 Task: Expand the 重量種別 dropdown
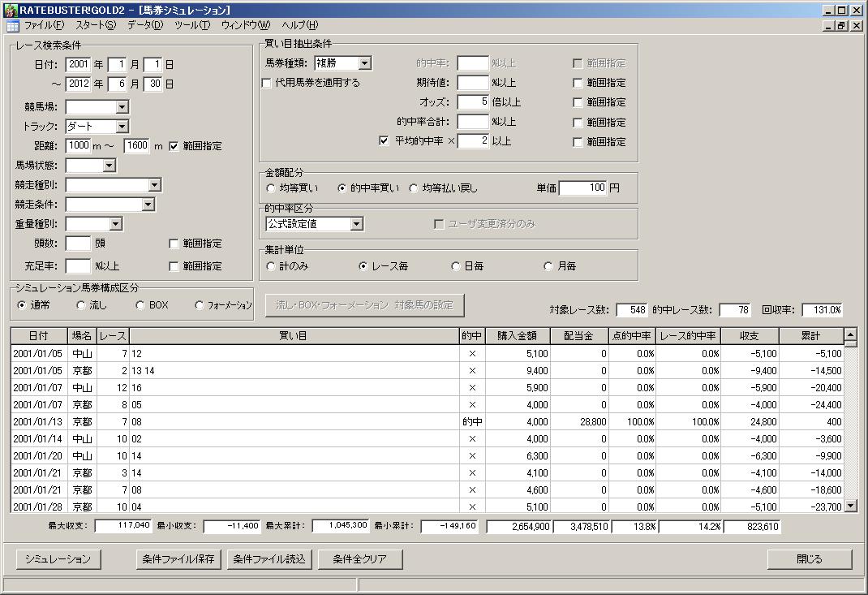(116, 224)
